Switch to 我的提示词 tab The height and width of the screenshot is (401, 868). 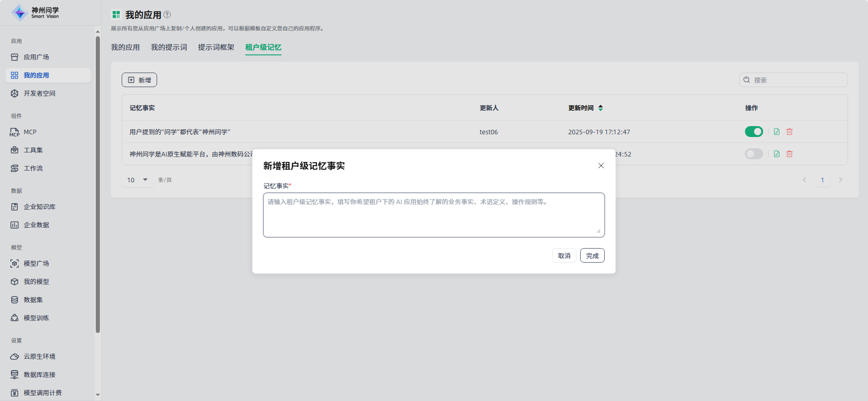point(169,47)
